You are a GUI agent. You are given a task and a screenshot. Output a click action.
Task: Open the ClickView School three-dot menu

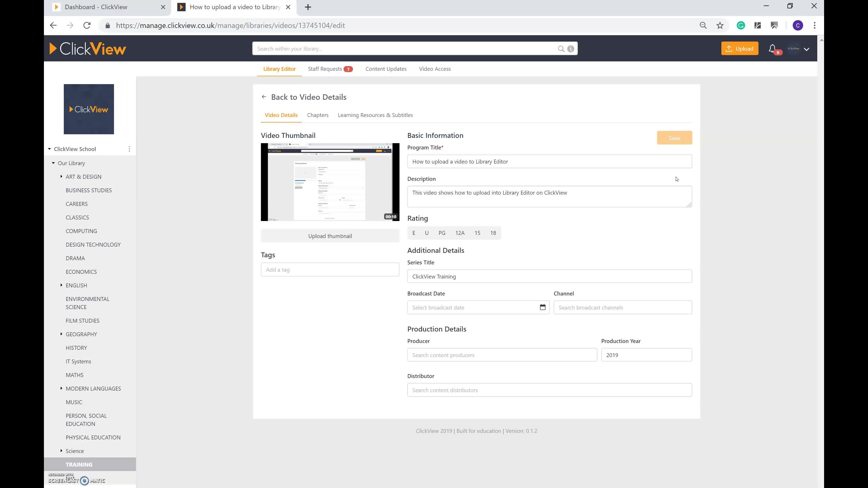(x=129, y=149)
